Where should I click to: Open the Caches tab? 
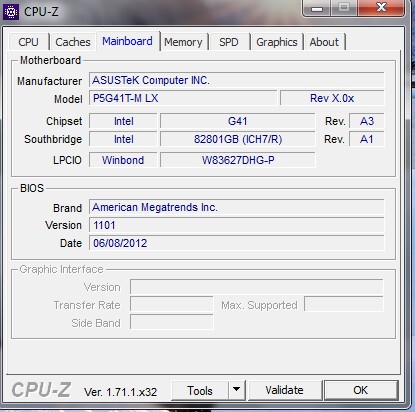[x=73, y=42]
